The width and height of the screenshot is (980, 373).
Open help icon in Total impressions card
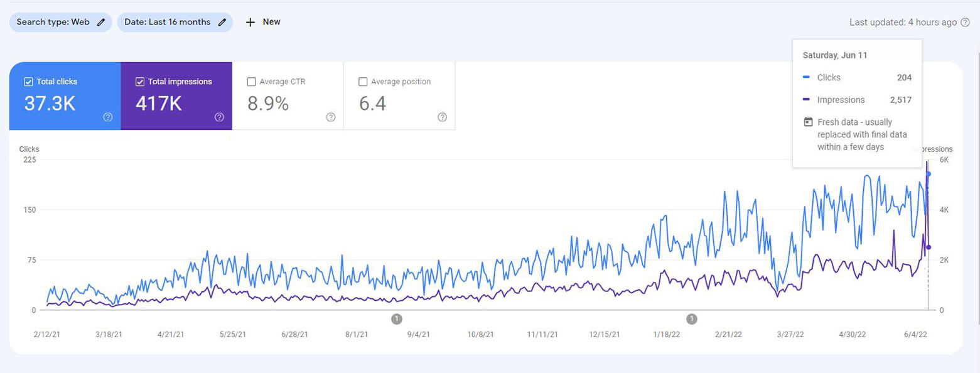click(x=219, y=117)
